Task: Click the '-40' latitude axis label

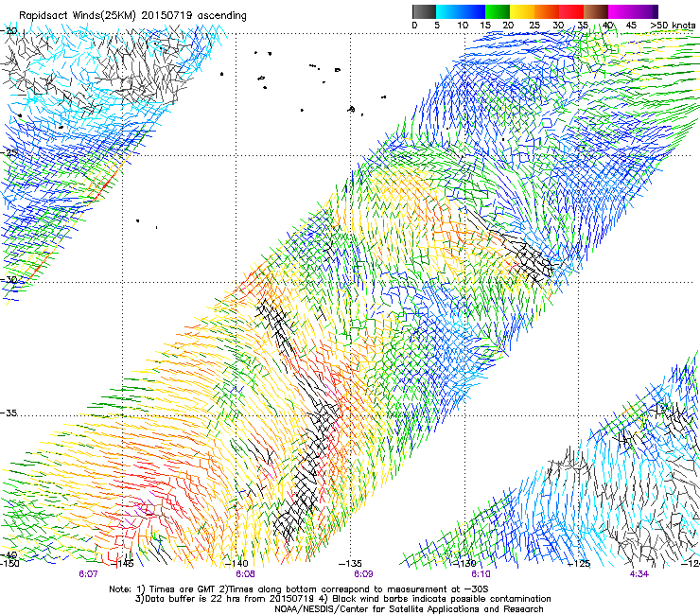Action: (9, 555)
